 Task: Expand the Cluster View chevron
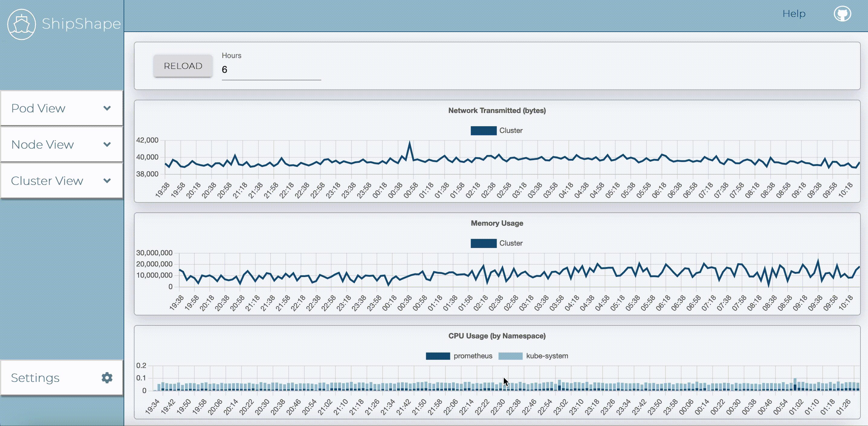coord(107,181)
